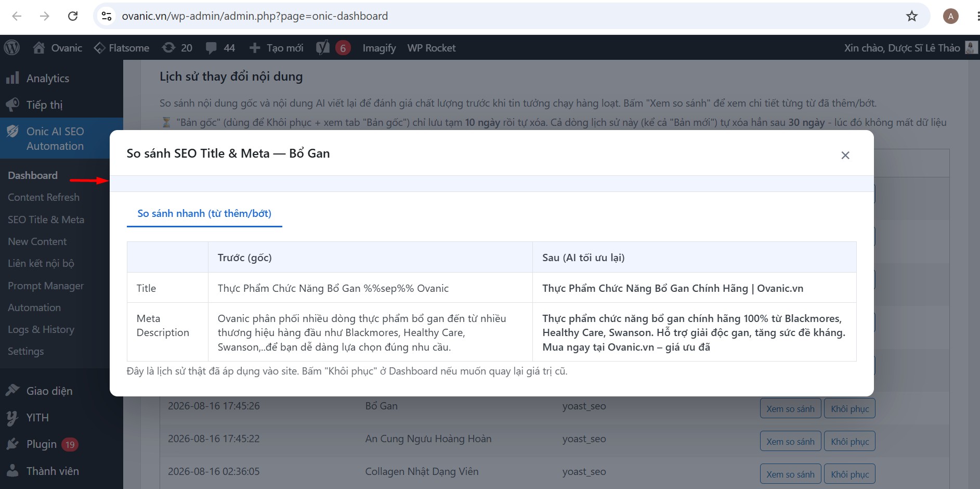The width and height of the screenshot is (980, 489).
Task: Go to the Dashboard submenu item
Action: [x=33, y=175]
